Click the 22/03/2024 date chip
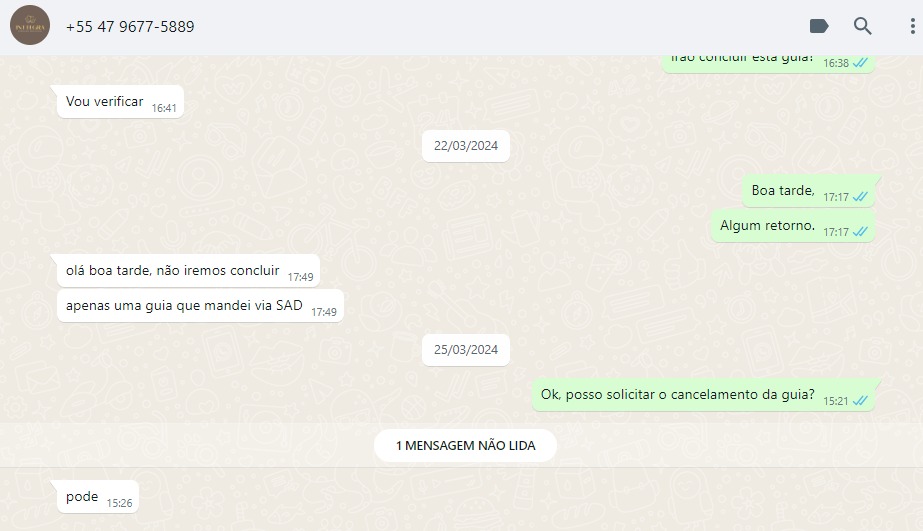923x531 pixels. (x=466, y=146)
